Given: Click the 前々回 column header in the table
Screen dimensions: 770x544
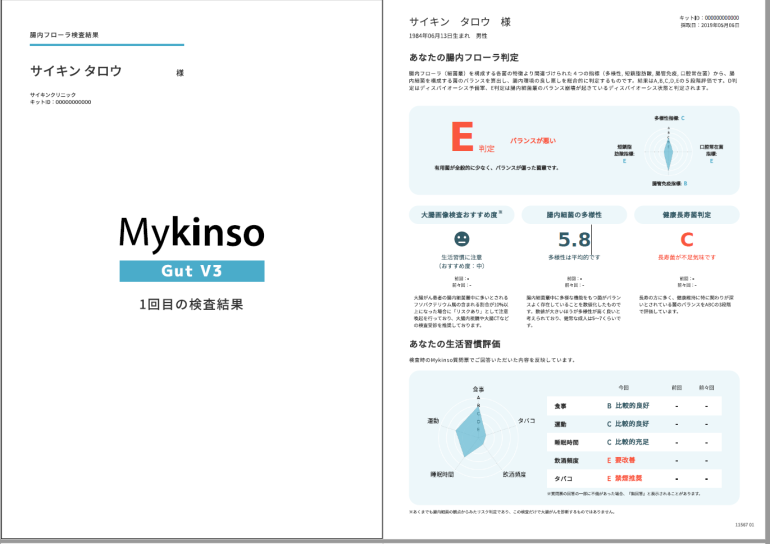Looking at the screenshot, I should pyautogui.click(x=706, y=387).
